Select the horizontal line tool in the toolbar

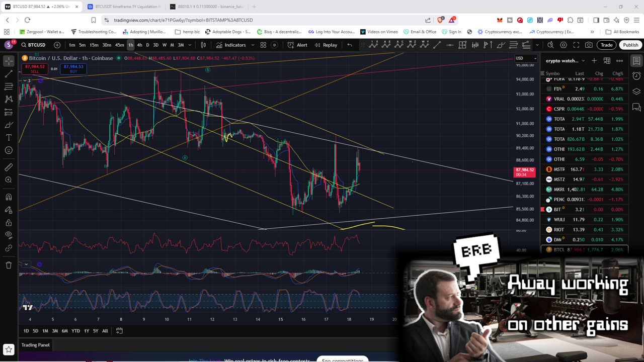tap(449, 45)
